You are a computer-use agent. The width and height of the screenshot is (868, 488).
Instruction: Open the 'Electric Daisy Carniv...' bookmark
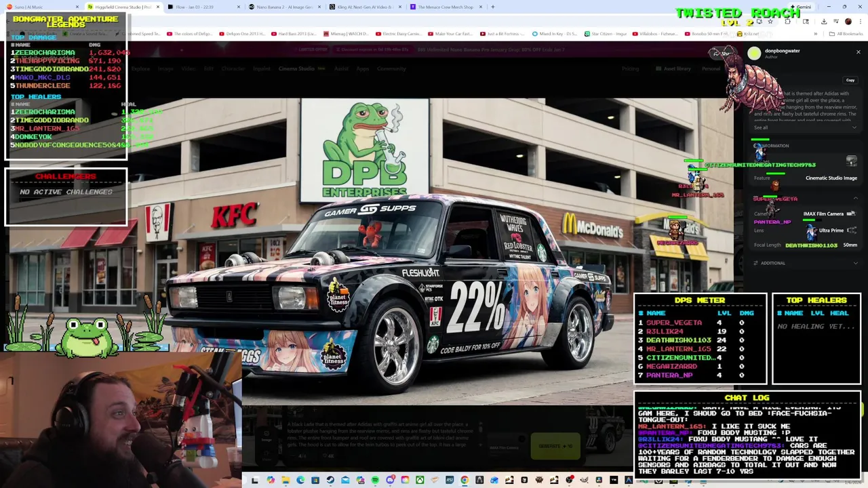coord(399,34)
